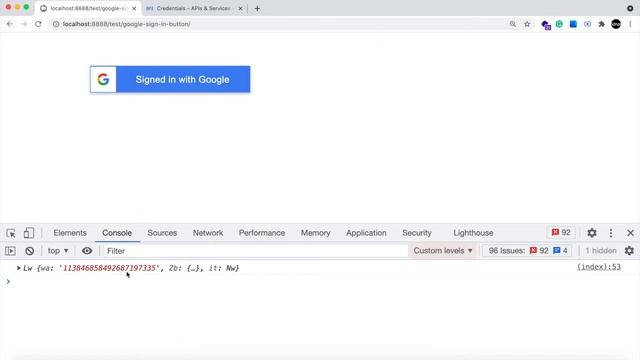This screenshot has width=640, height=360.
Task: Click the zoom magnifier icon in address bar
Action: [x=513, y=24]
